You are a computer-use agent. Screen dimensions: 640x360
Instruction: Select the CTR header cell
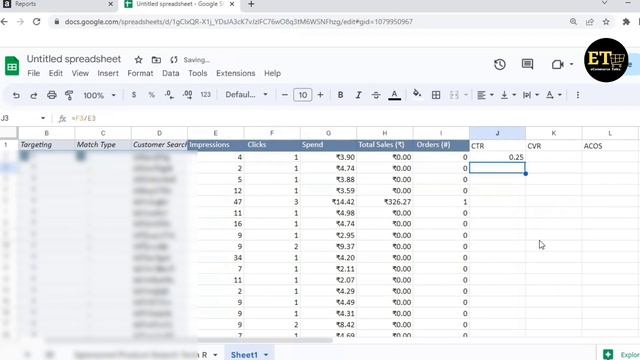click(x=497, y=146)
